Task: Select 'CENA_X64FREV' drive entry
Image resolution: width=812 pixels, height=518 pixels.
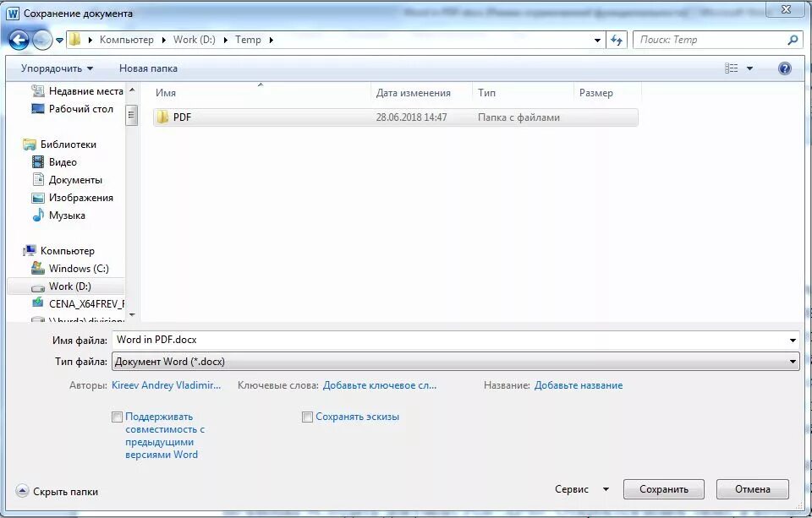Action: click(x=78, y=303)
